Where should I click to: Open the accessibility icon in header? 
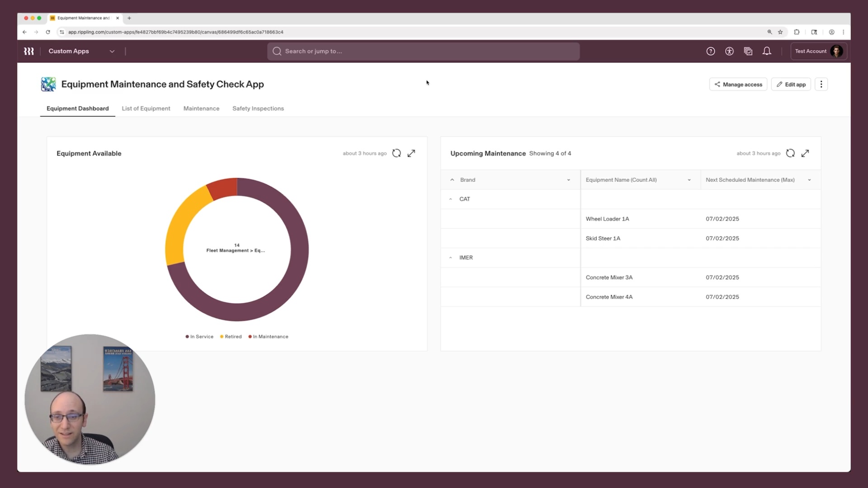[729, 52]
